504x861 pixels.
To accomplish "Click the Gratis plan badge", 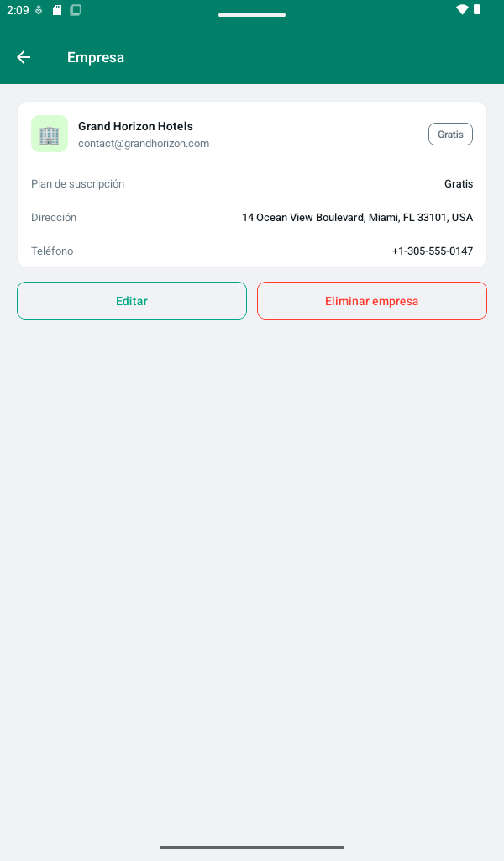I will coord(450,134).
